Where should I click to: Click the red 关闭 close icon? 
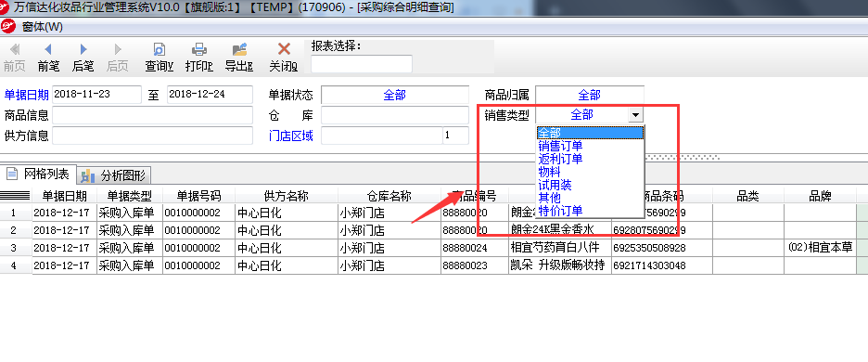[x=284, y=50]
